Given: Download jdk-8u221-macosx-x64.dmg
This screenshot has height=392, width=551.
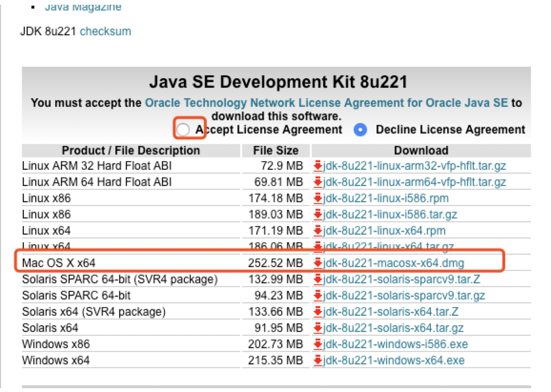Looking at the screenshot, I should tap(394, 263).
